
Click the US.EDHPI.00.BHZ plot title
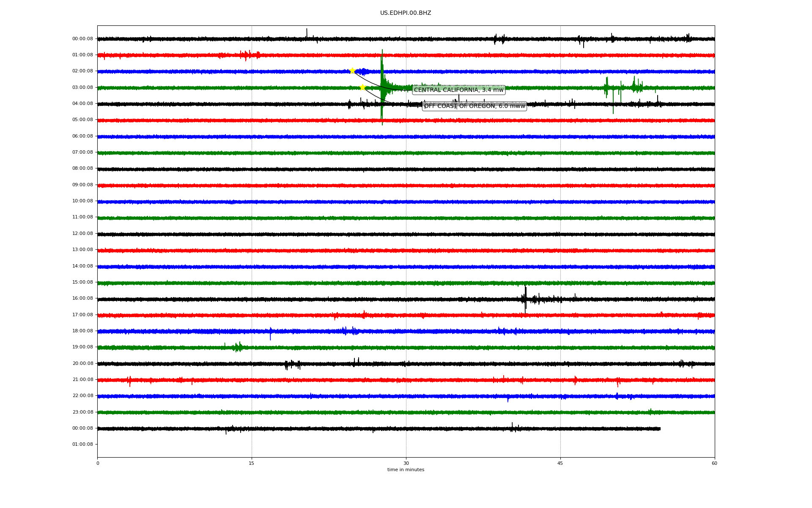tap(406, 13)
